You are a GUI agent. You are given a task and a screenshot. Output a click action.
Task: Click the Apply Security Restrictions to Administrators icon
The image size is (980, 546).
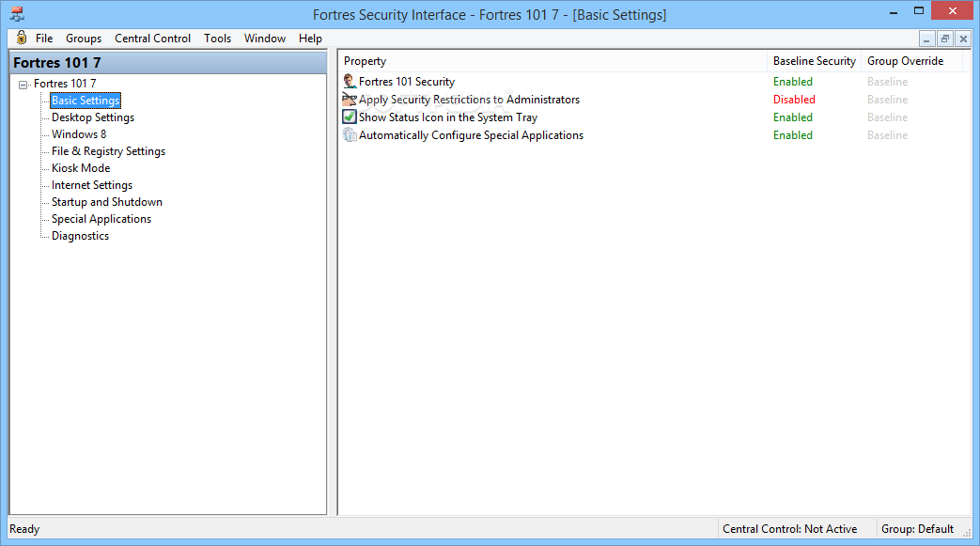[350, 100]
